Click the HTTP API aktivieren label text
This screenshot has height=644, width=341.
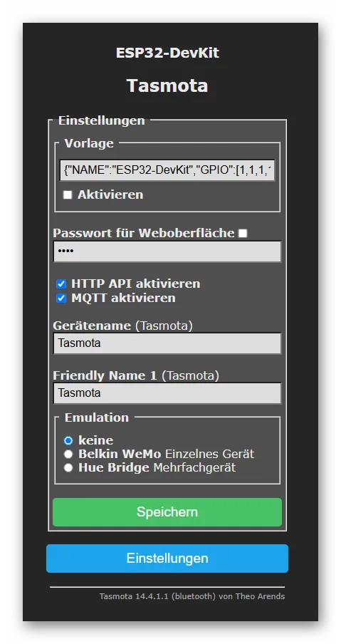point(136,284)
